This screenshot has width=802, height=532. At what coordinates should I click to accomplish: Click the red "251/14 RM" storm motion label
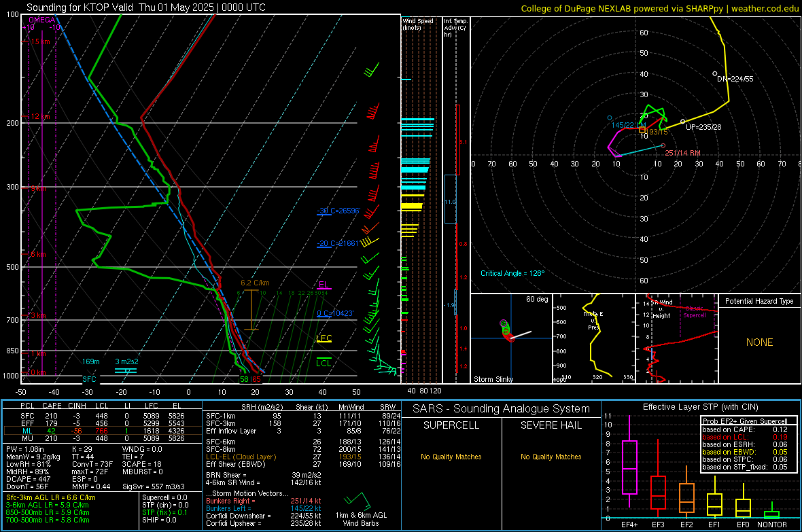coord(682,153)
